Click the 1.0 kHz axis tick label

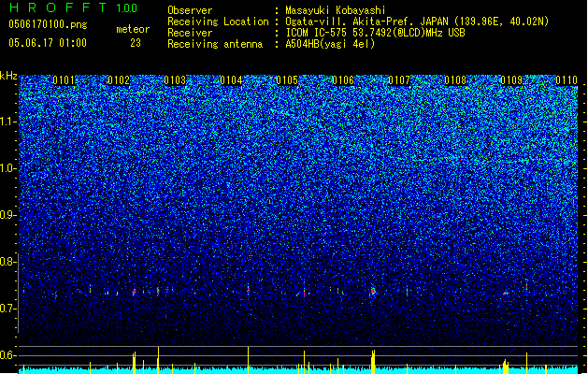coord(8,168)
